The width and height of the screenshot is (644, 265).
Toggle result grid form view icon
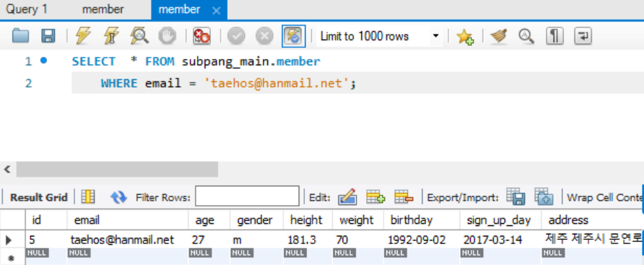pyautogui.click(x=88, y=198)
